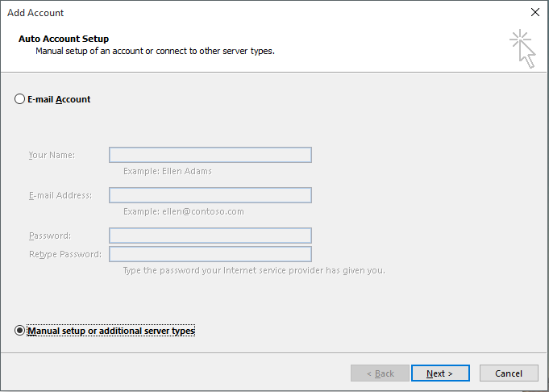The image size is (549, 392).
Task: Click the Retype Password text box
Action: click(x=210, y=254)
